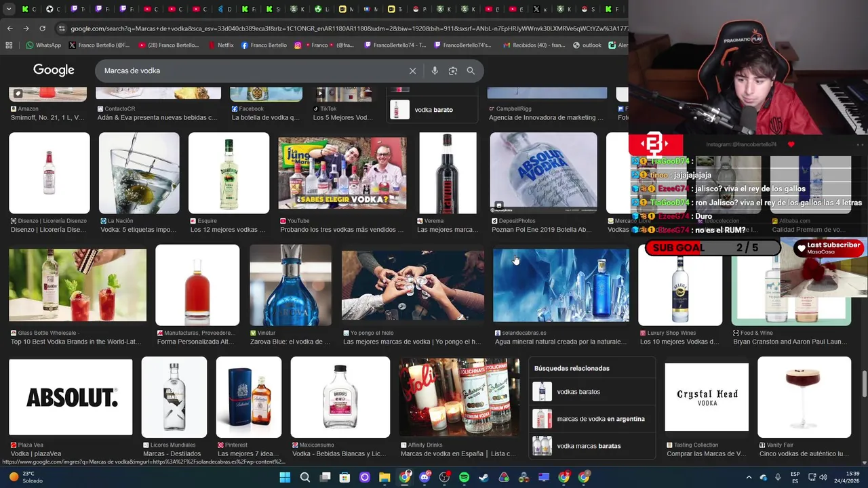Viewport: 868px width, 488px height.
Task: Open the Windows Start menu
Action: pyautogui.click(x=285, y=477)
